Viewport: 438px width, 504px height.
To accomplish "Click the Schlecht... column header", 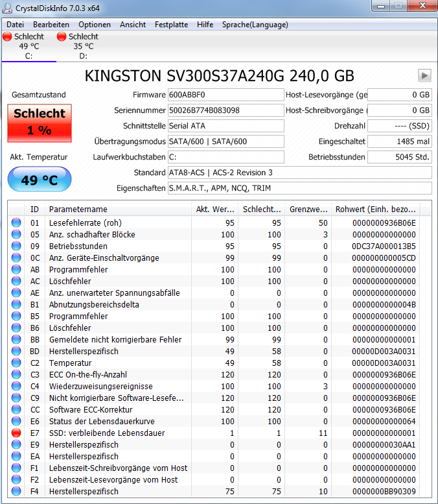I will [x=261, y=210].
